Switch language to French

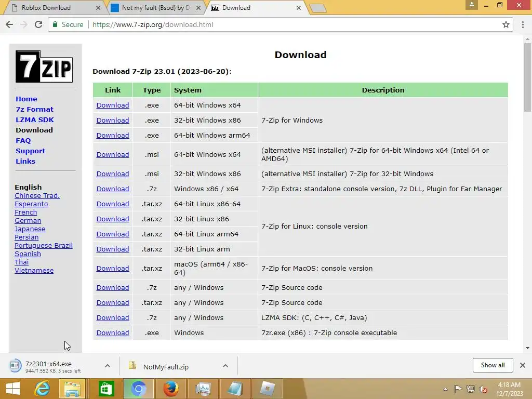coord(26,212)
